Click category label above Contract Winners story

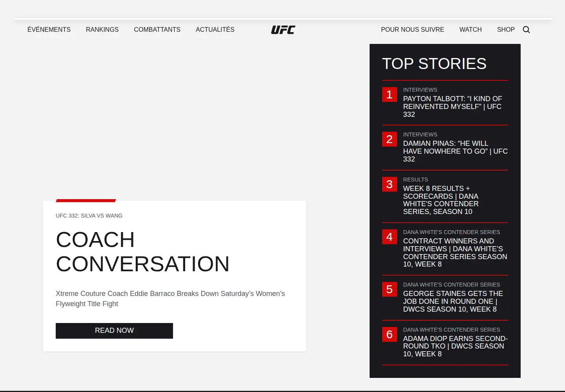click(452, 232)
